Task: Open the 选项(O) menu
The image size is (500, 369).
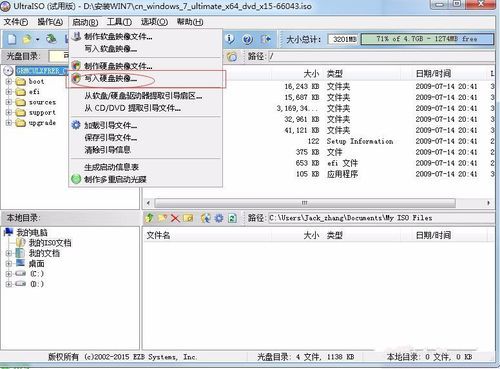Action: 154,22
